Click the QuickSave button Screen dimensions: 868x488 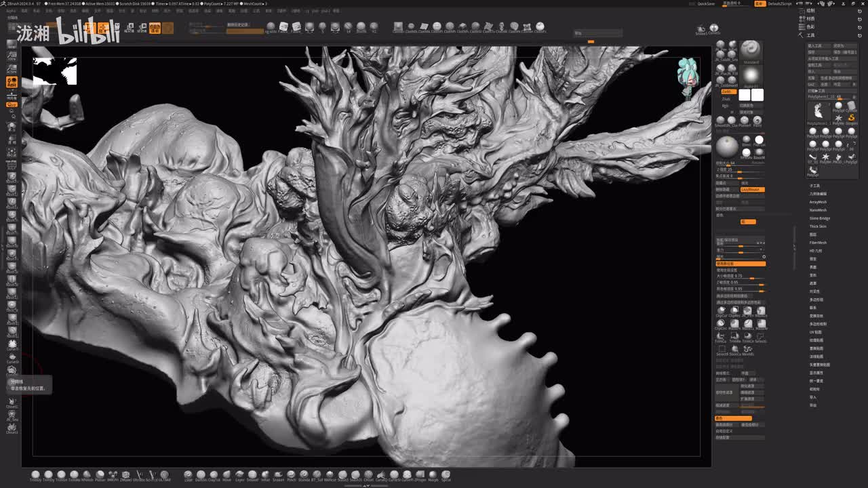point(706,3)
